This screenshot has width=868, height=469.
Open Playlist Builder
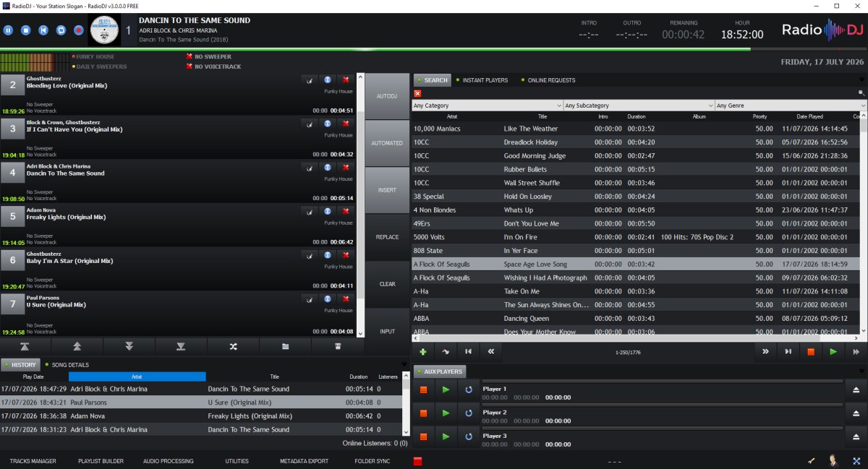(101, 461)
